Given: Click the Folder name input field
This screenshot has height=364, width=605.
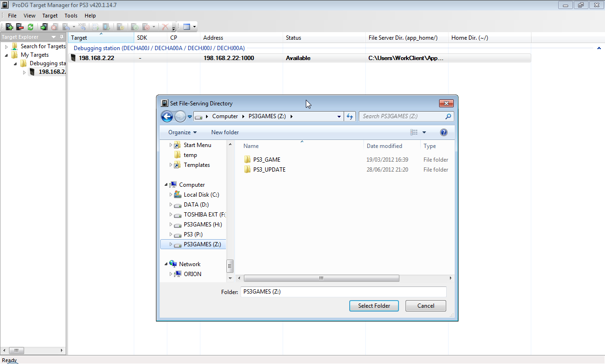Looking at the screenshot, I should [x=344, y=292].
